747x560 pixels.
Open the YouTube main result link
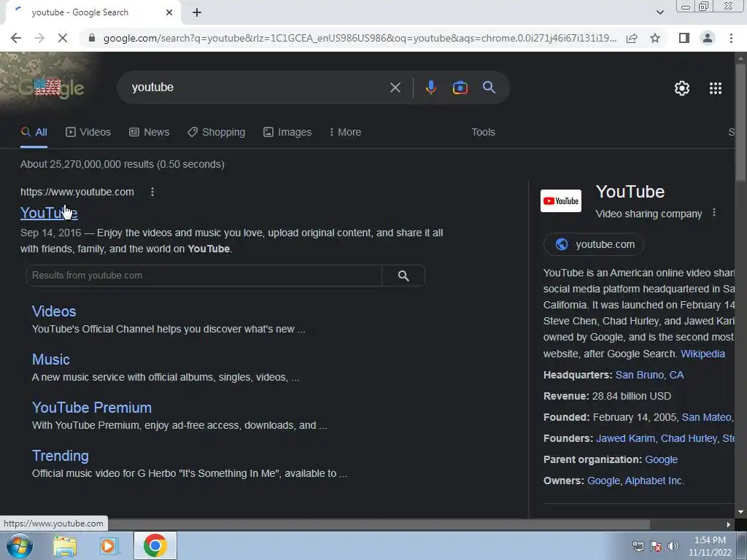pyautogui.click(x=49, y=213)
